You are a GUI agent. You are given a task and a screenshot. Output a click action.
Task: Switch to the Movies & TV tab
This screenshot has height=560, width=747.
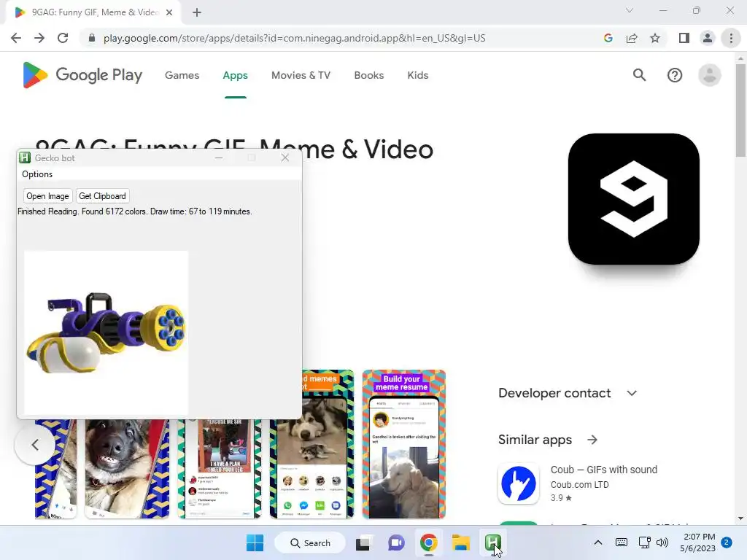(301, 75)
